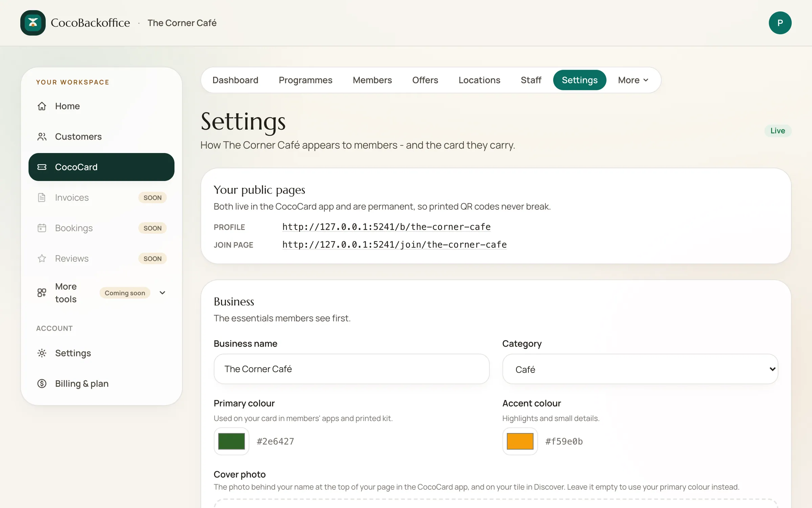Open the Members tab
This screenshot has height=508, width=812.
tap(372, 80)
